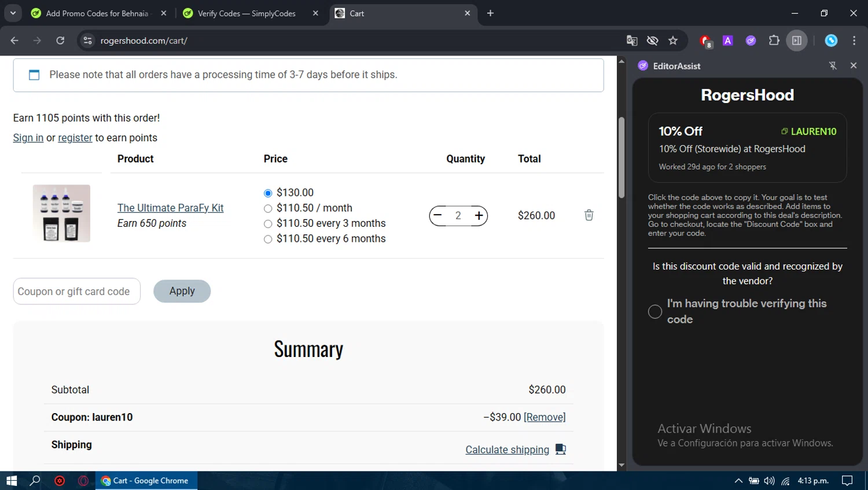The width and height of the screenshot is (868, 490).
Task: View site information icon in address bar
Action: [87, 40]
